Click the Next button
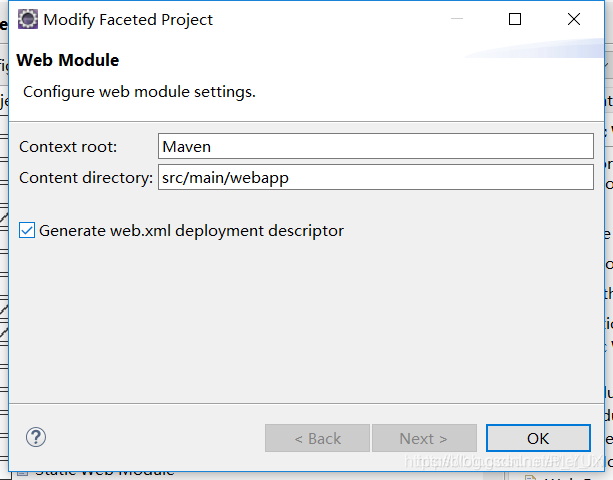The image size is (613, 480). point(424,438)
